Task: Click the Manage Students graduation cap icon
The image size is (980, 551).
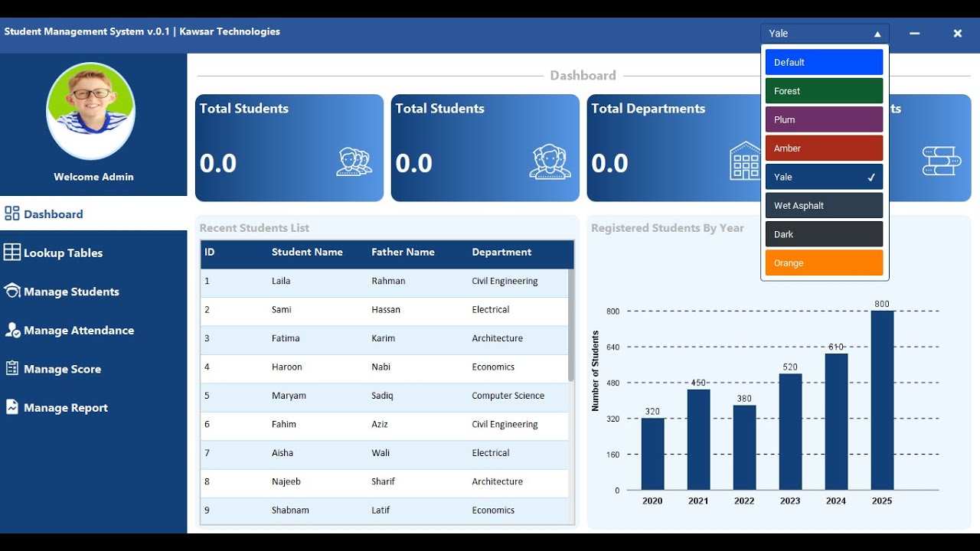Action: click(12, 291)
